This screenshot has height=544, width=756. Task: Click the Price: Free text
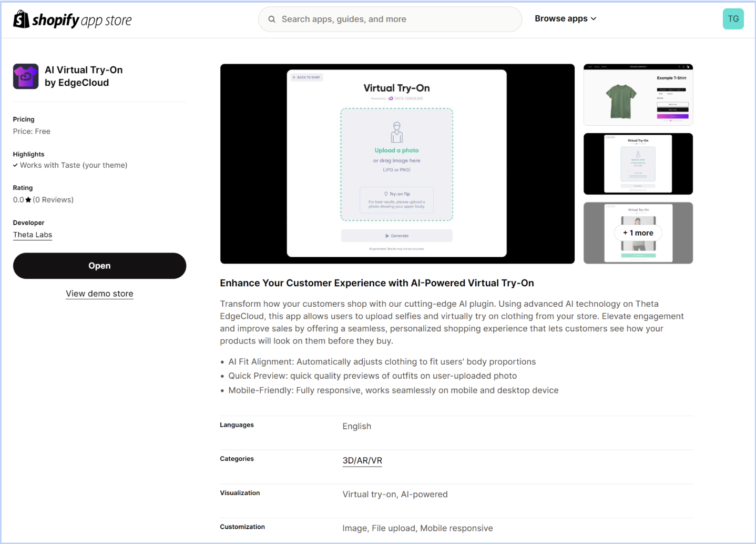click(32, 132)
